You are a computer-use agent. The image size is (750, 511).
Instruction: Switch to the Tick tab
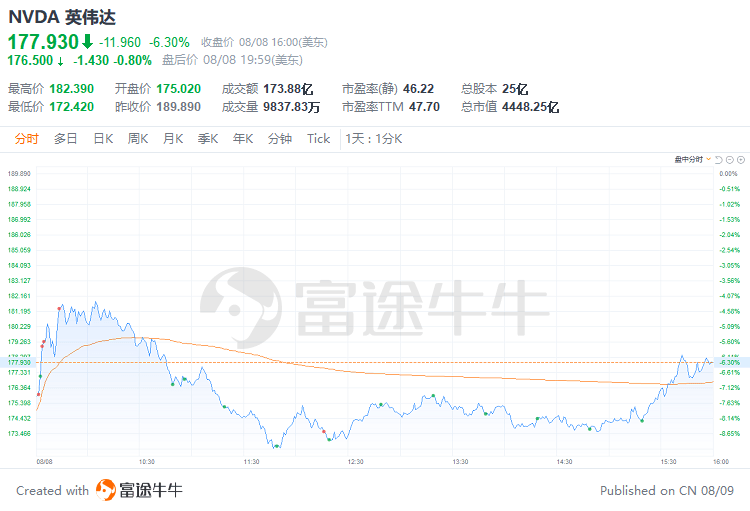click(319, 139)
